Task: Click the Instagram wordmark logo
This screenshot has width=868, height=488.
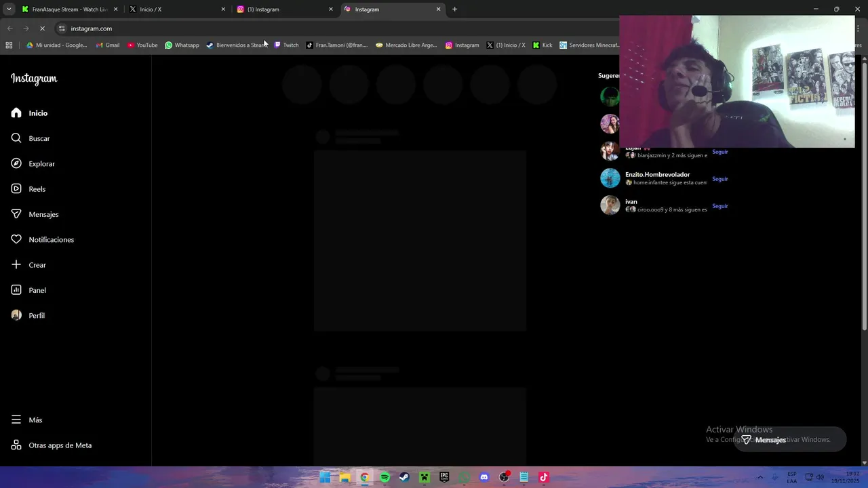Action: 34,79
